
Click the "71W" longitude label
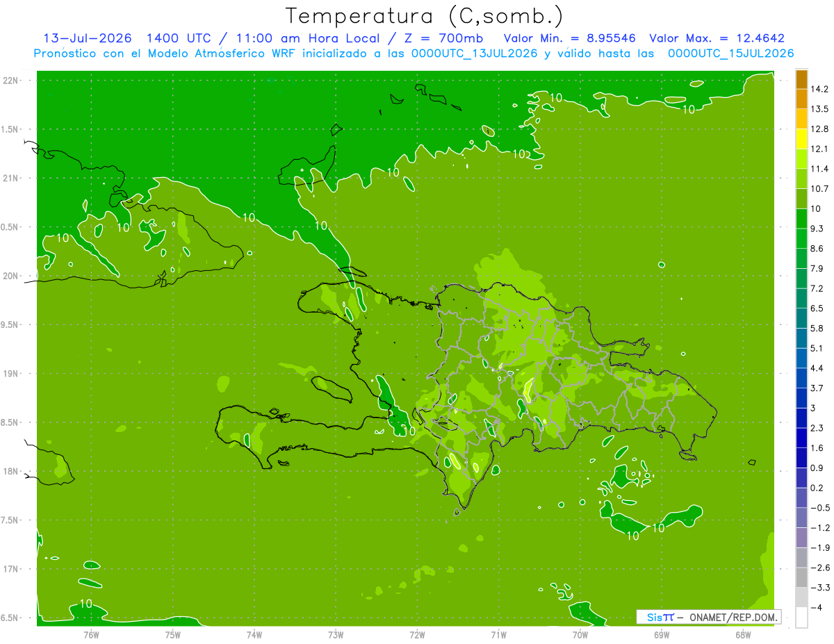(x=498, y=635)
